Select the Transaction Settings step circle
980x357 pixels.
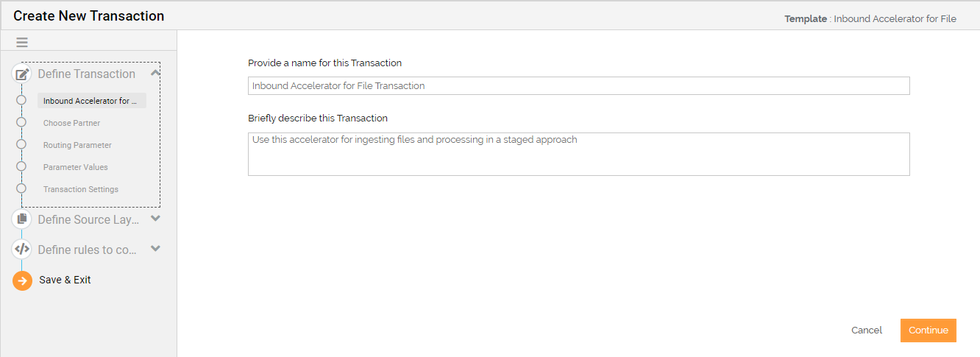point(21,188)
